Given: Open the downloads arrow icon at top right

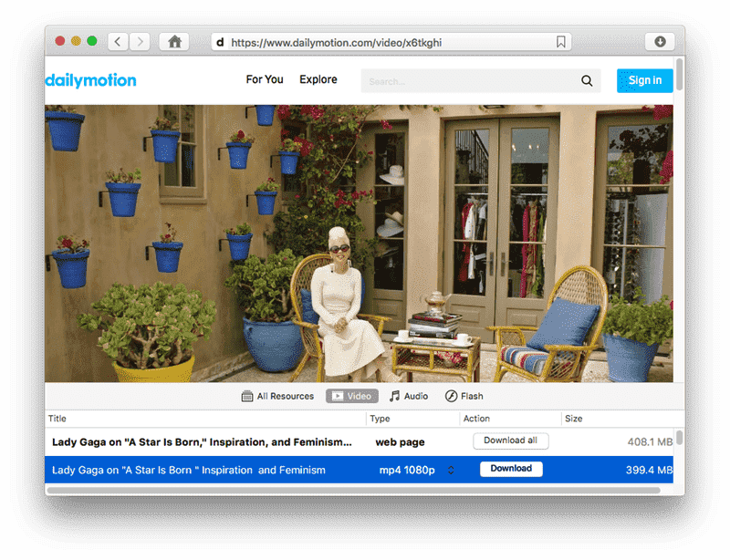Looking at the screenshot, I should 660,42.
